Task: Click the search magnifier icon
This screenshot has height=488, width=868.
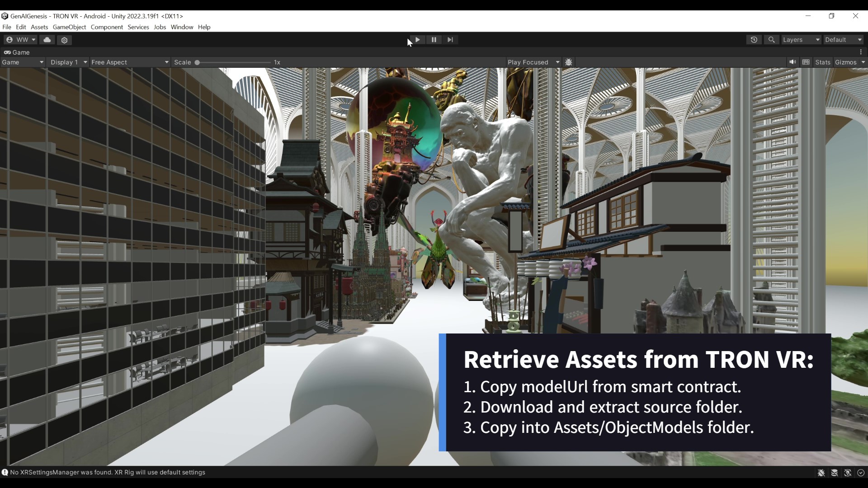Action: tap(771, 40)
